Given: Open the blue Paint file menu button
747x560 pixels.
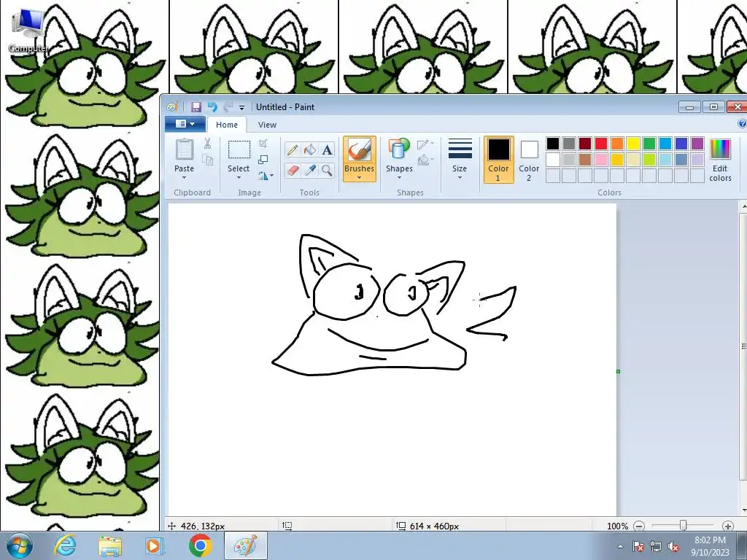Looking at the screenshot, I should click(185, 124).
